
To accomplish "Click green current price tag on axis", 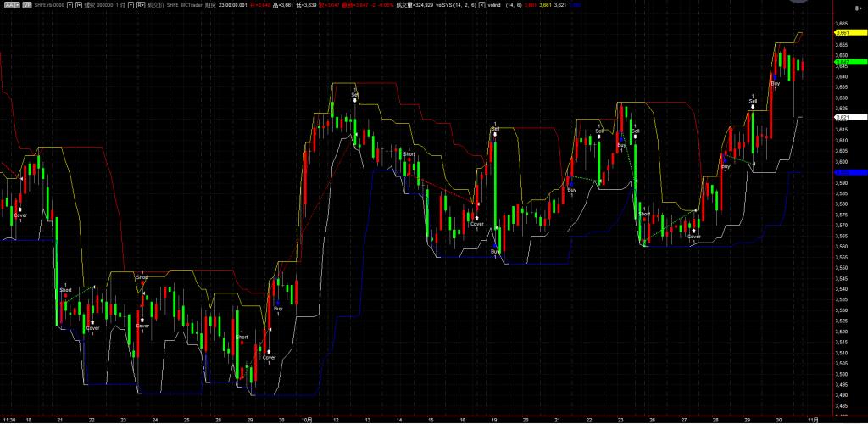I will tap(849, 62).
